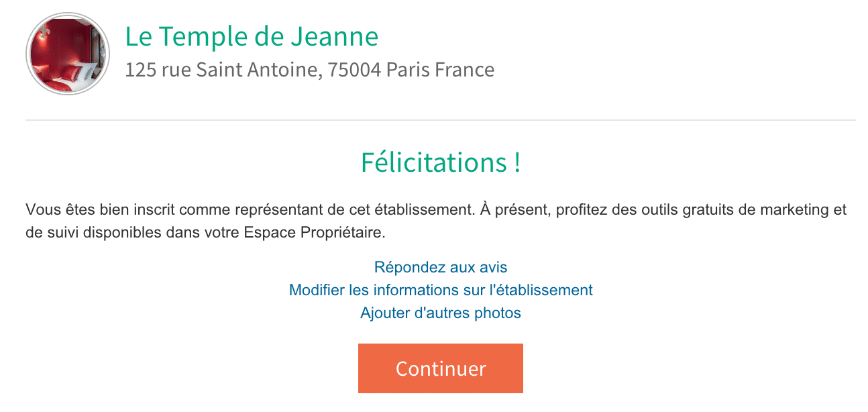This screenshot has width=868, height=412.
Task: Follow the "Ajouter d'autres photos" link
Action: (440, 313)
